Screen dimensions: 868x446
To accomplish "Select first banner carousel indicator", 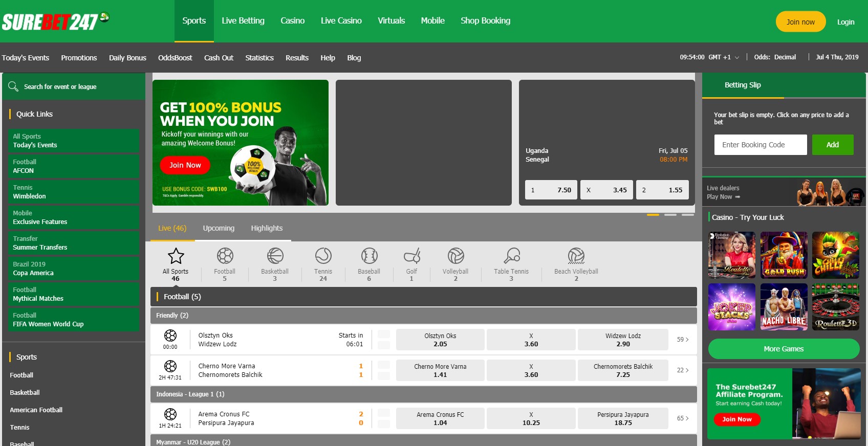I will click(x=653, y=215).
